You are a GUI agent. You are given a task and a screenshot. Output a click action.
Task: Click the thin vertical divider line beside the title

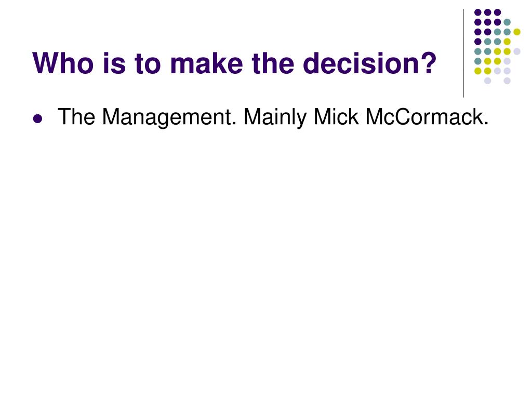pyautogui.click(x=463, y=54)
